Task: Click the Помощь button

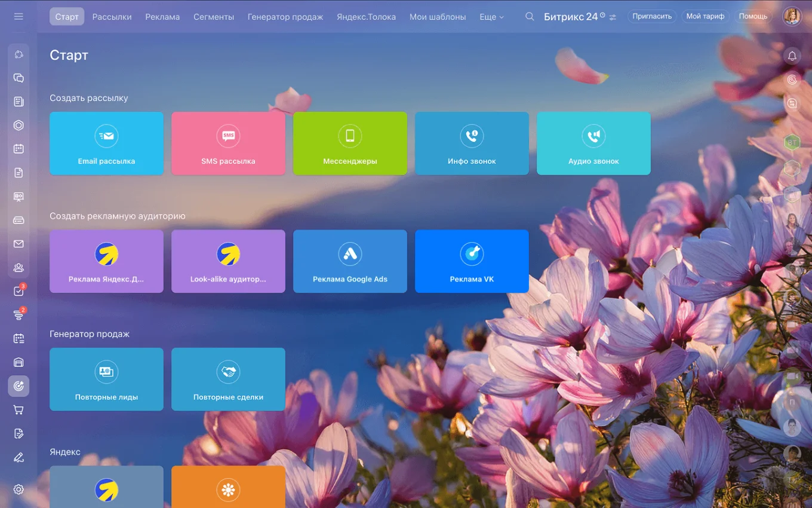Action: click(x=753, y=16)
